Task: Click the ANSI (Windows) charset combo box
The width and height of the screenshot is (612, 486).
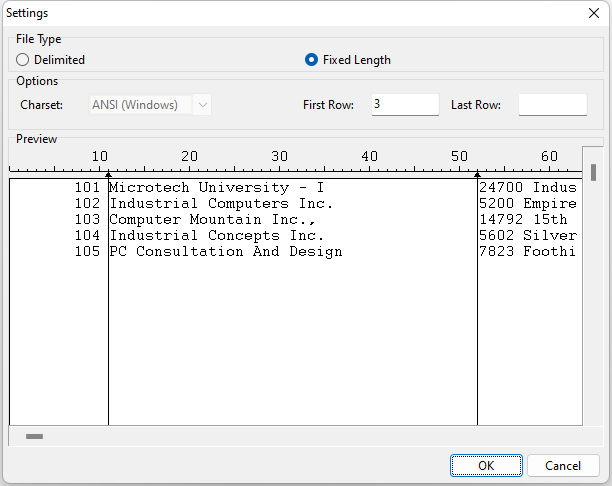Action: click(x=150, y=105)
